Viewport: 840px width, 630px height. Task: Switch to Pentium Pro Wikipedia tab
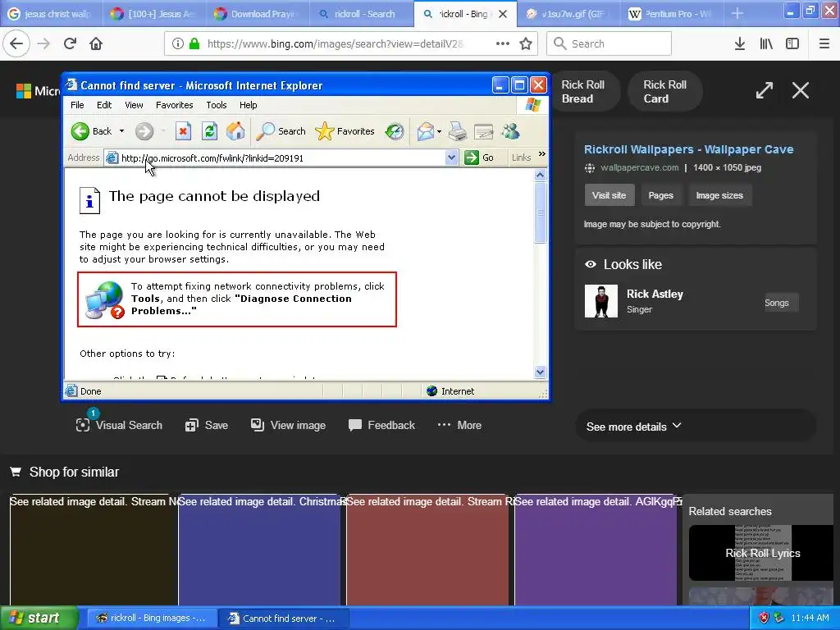tap(672, 14)
